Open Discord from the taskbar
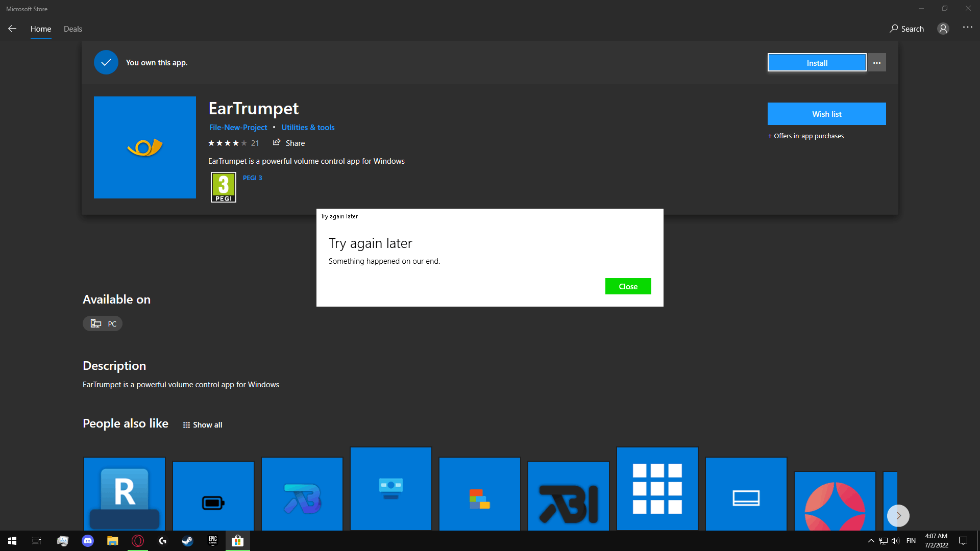Screen dimensions: 980x551 click(x=88, y=541)
